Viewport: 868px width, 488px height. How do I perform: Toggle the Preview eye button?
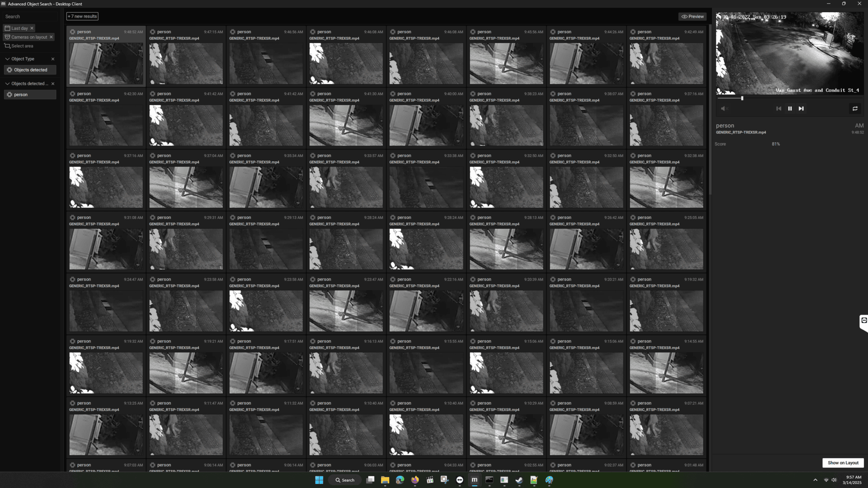pyautogui.click(x=693, y=16)
